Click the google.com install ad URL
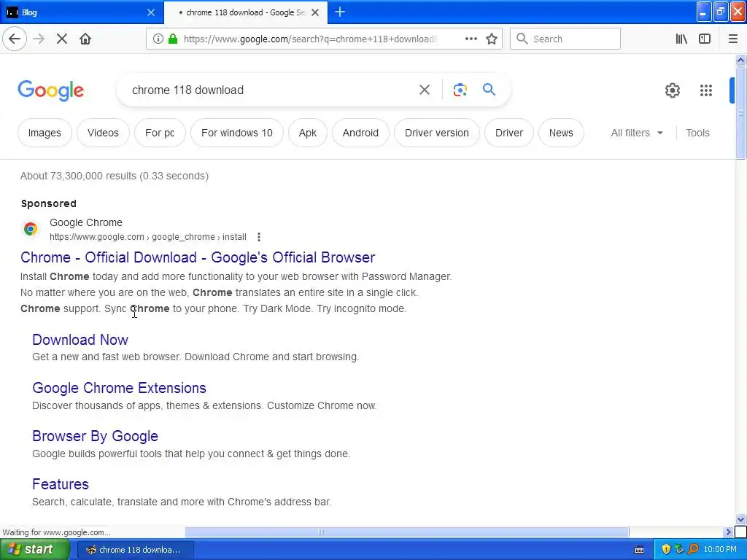The width and height of the screenshot is (747, 560). [x=147, y=237]
